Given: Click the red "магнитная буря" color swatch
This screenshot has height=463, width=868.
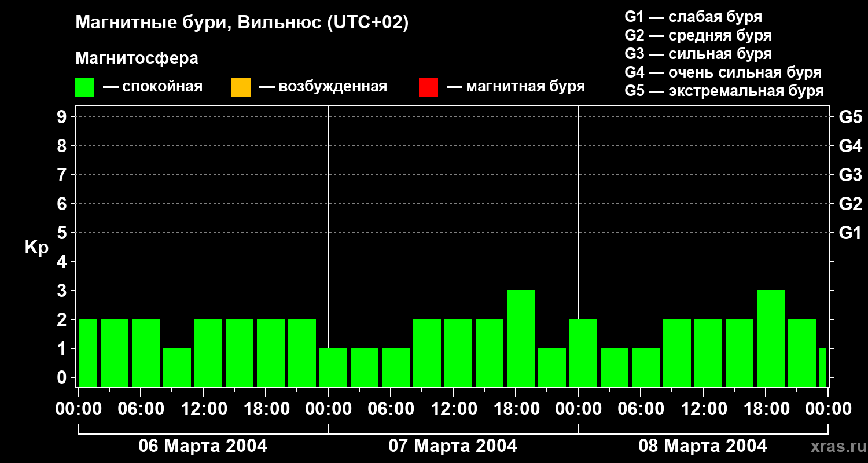Looking at the screenshot, I should tap(428, 87).
